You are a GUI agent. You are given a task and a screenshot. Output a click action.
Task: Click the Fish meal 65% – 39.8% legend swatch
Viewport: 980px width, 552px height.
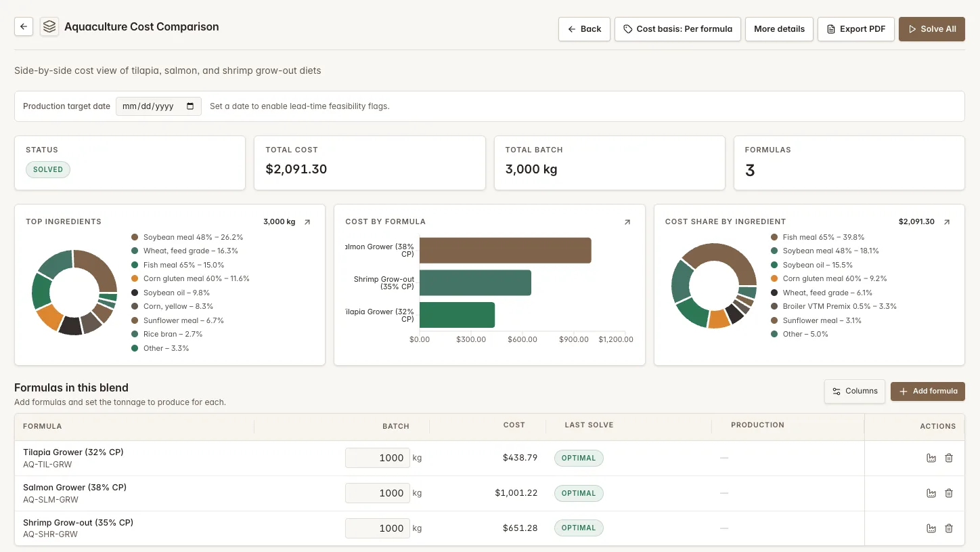(774, 237)
